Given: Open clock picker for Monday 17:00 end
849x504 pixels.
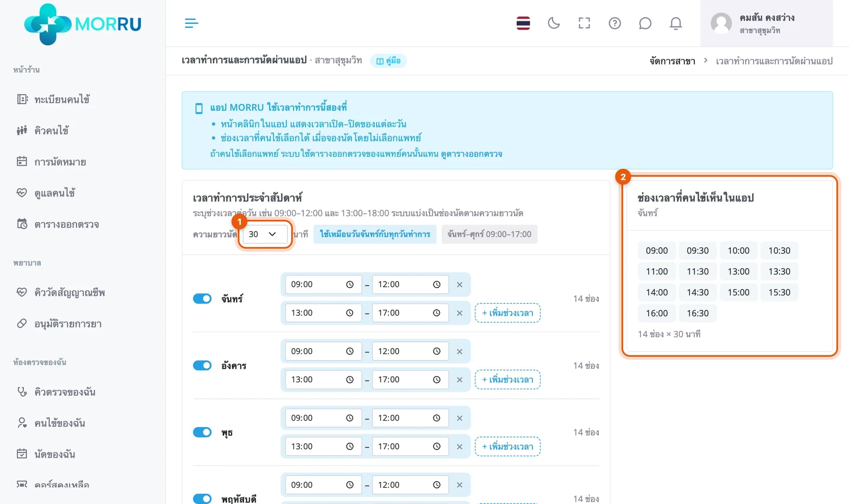Looking at the screenshot, I should 436,313.
